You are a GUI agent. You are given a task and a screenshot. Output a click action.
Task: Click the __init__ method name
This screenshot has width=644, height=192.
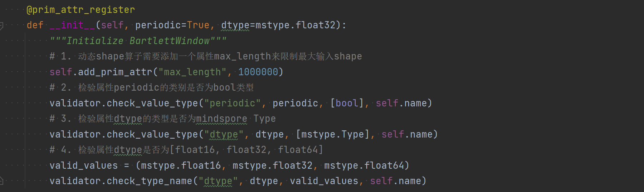[72, 25]
